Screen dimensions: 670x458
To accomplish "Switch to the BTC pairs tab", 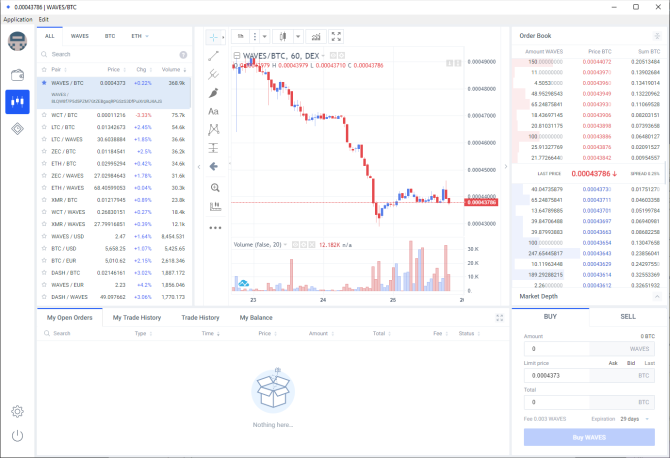I will [x=110, y=36].
